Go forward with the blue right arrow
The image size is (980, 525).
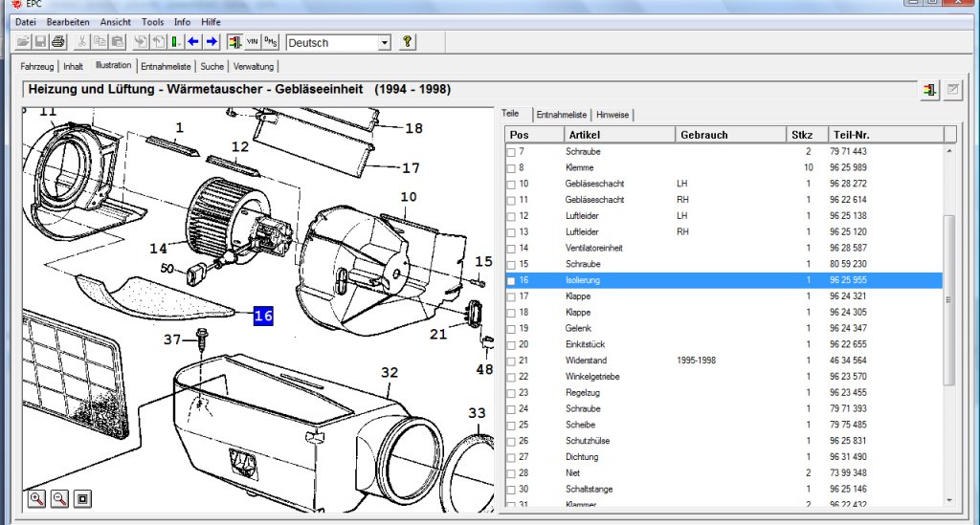[212, 42]
